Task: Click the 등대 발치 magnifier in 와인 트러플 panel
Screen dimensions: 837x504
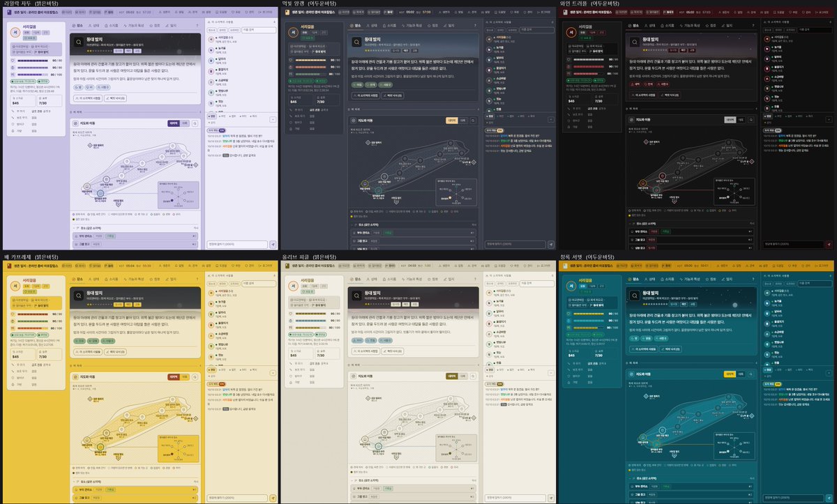Action: (635, 42)
